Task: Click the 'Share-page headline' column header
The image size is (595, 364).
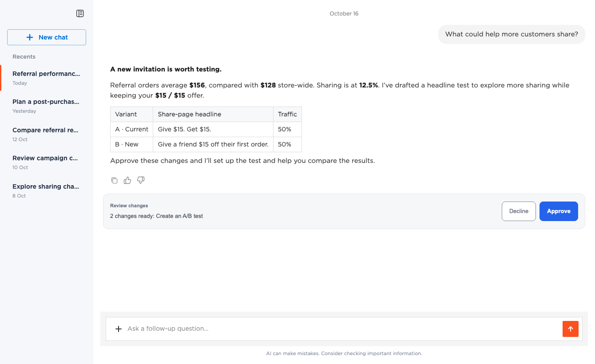Action: [213, 114]
